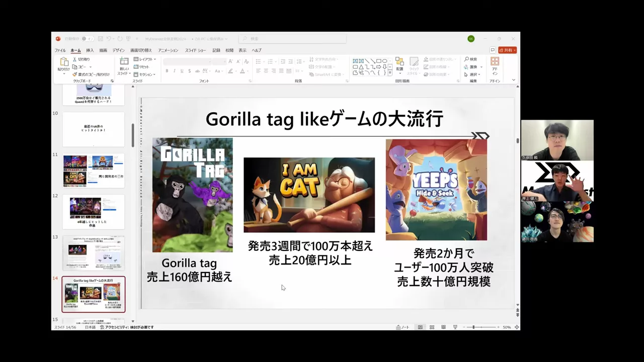This screenshot has width=644, height=362.
Task: Click the I AM CAT image on slide
Action: (309, 195)
